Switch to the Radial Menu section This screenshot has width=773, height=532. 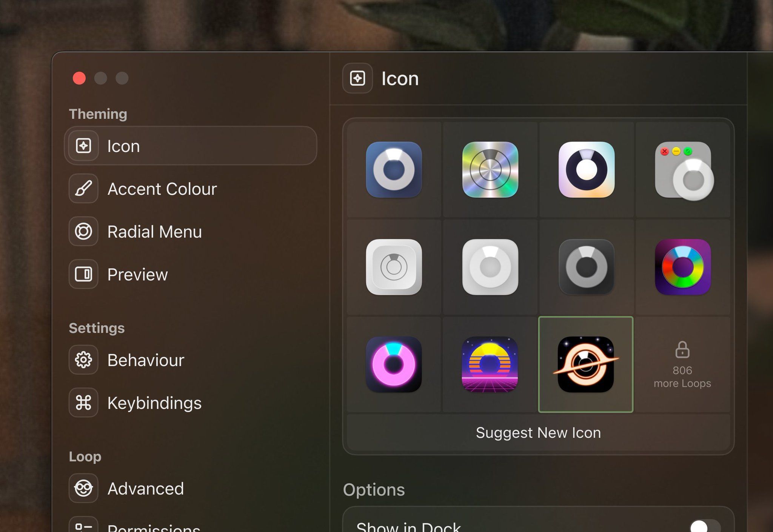point(155,231)
